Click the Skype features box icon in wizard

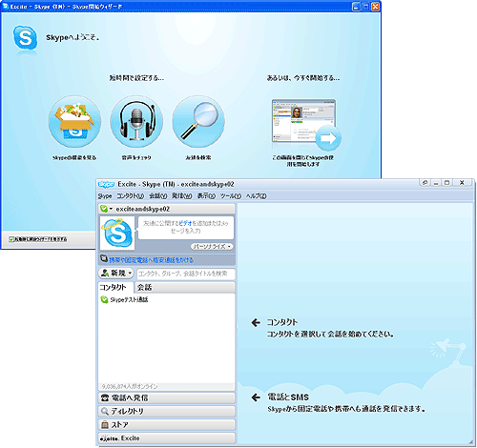coord(74,122)
